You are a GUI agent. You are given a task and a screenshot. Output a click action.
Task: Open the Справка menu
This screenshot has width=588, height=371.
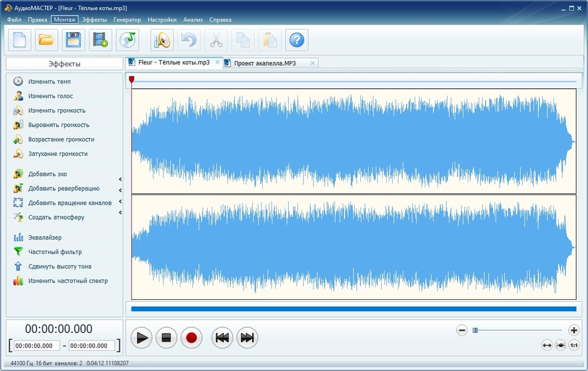220,19
